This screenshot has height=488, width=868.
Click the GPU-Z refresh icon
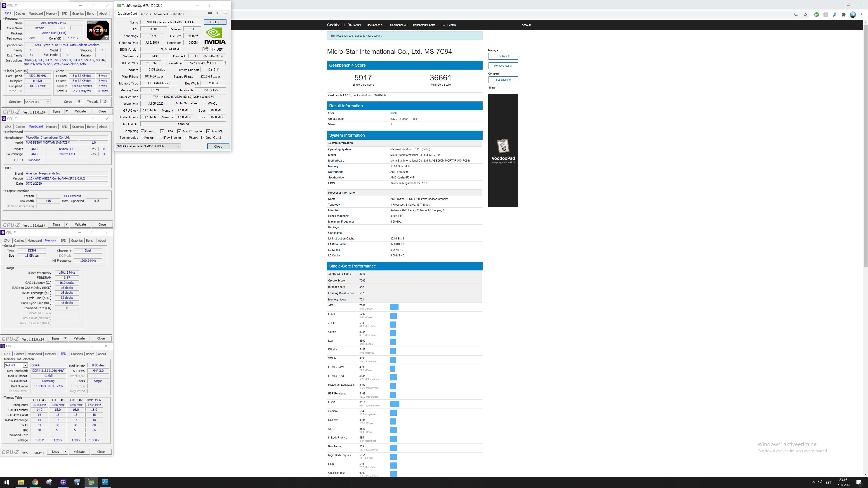click(218, 13)
